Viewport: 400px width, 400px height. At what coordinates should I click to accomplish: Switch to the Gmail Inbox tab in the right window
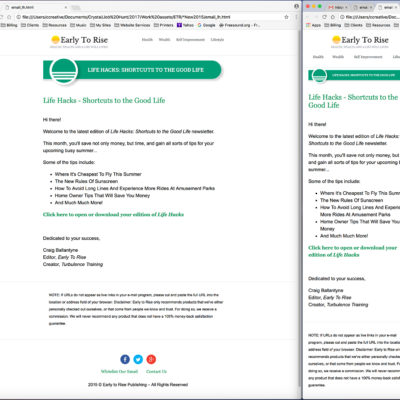(337, 7)
